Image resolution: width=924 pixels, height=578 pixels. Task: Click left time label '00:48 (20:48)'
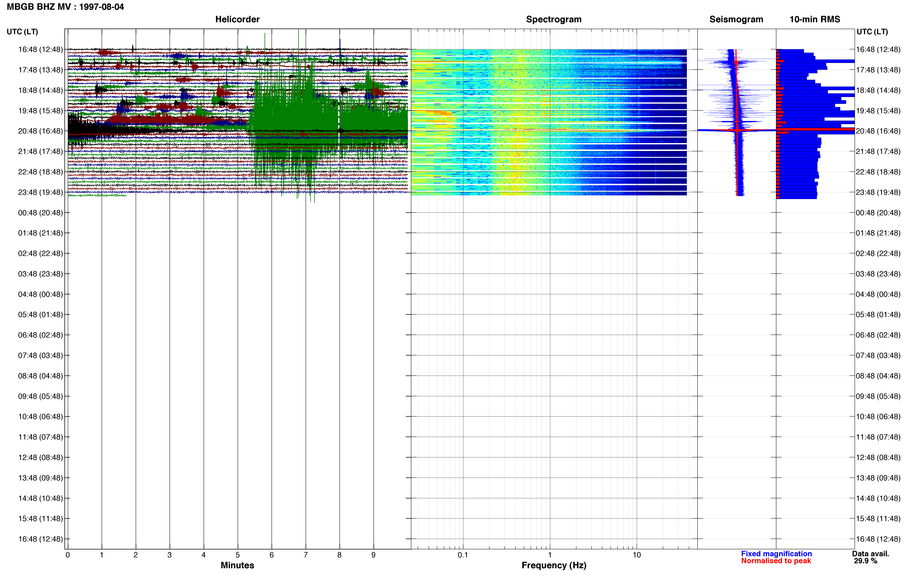[41, 212]
